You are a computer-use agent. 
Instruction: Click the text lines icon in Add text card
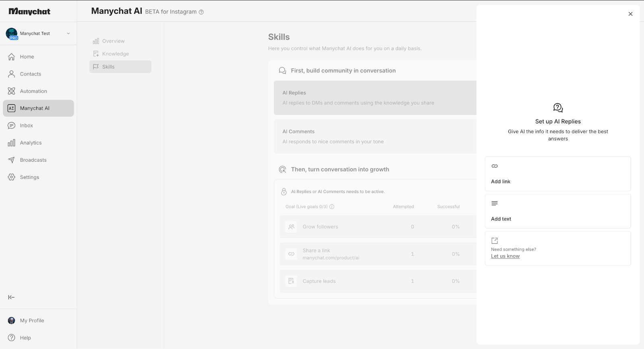[495, 204]
